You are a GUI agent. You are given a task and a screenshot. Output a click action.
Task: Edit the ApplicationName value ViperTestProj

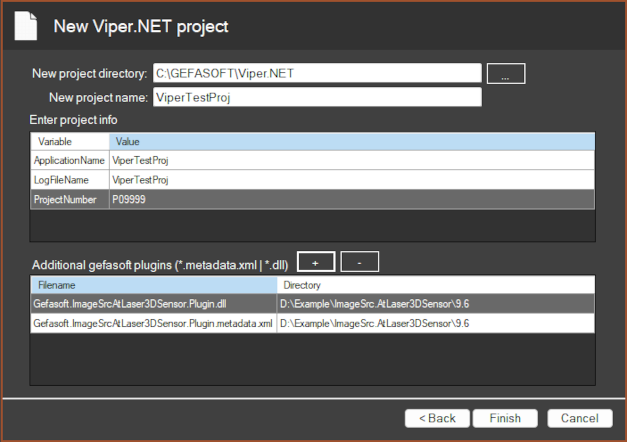[352, 160]
